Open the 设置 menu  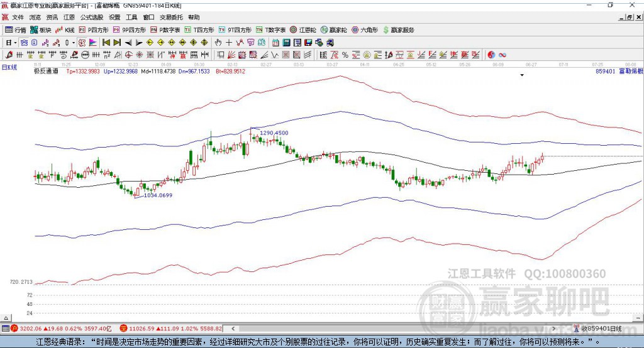(x=114, y=17)
